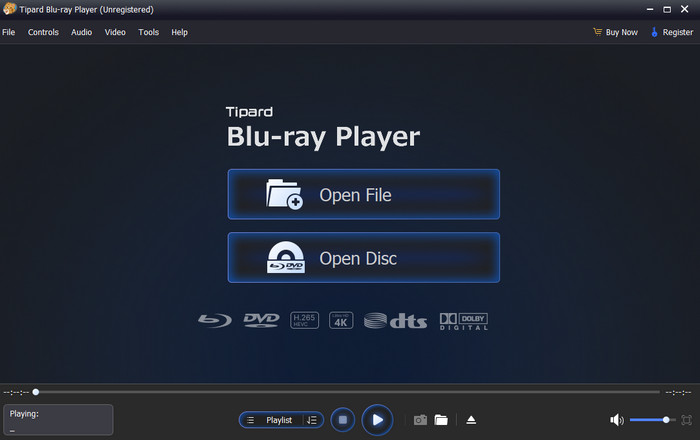
Task: Click the Open File button
Action: pyautogui.click(x=363, y=194)
